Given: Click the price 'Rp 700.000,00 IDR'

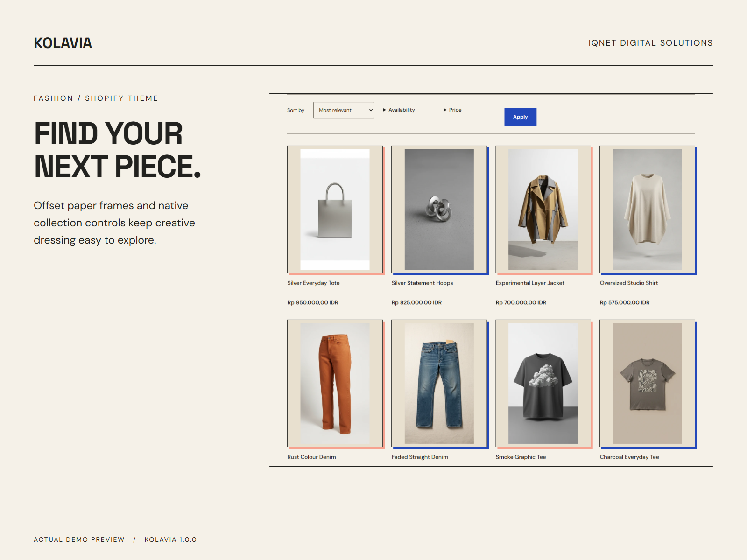Looking at the screenshot, I should pyautogui.click(x=521, y=302).
